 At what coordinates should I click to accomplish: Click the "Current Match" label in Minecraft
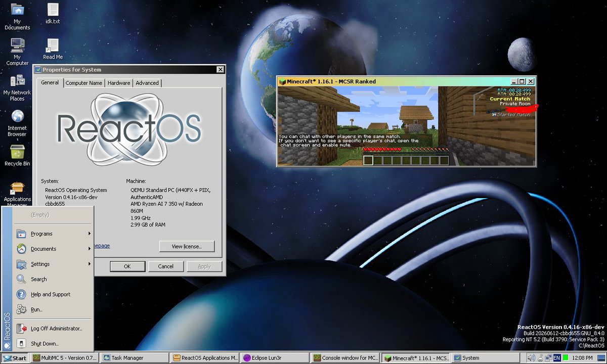tap(510, 99)
